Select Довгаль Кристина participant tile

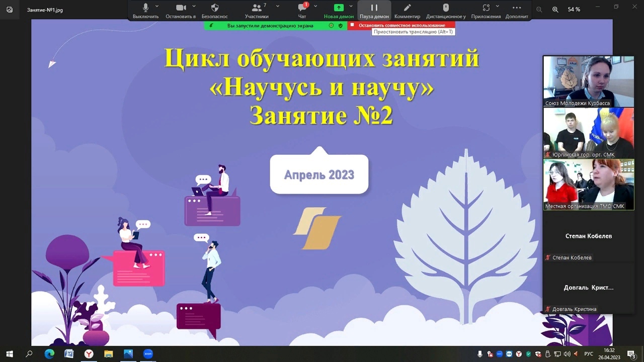tap(589, 288)
